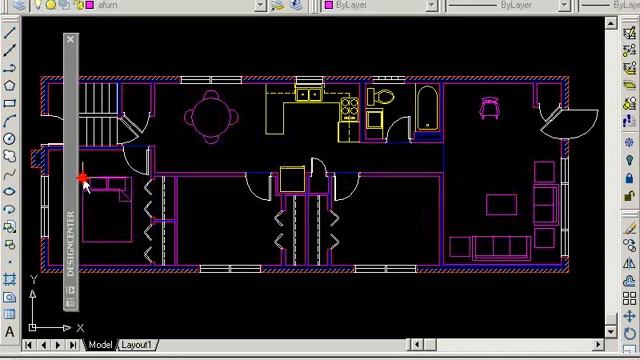The image size is (640, 360).
Task: Switch to the Layout1 tab
Action: click(136, 345)
